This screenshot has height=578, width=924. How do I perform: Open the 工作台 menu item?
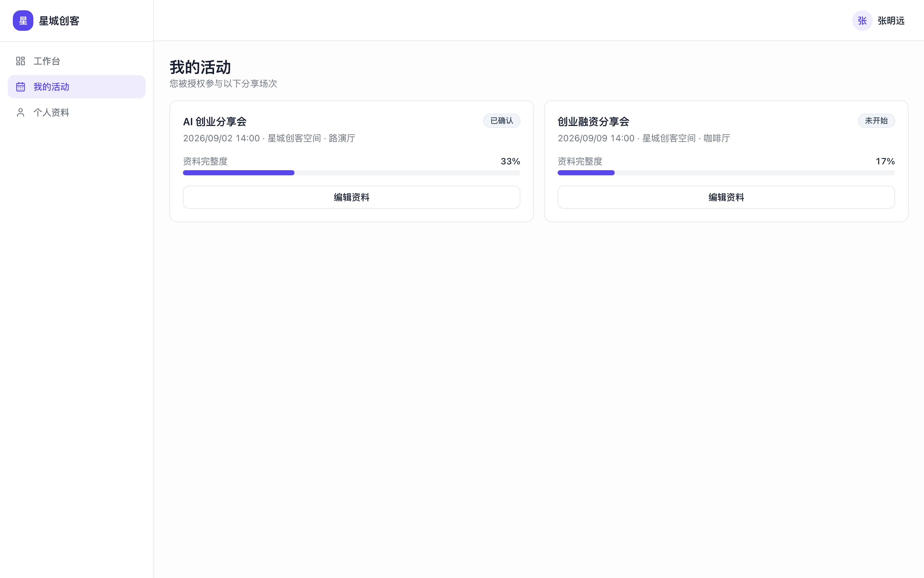tap(77, 61)
